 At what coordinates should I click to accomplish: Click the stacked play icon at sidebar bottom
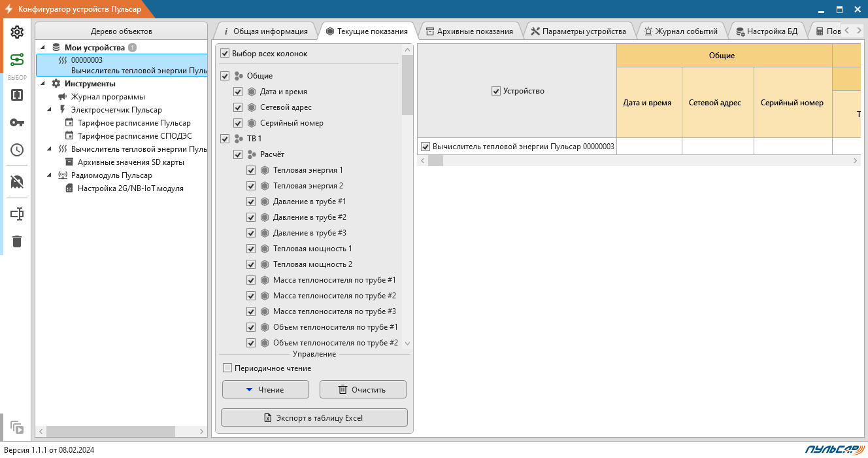tap(17, 427)
